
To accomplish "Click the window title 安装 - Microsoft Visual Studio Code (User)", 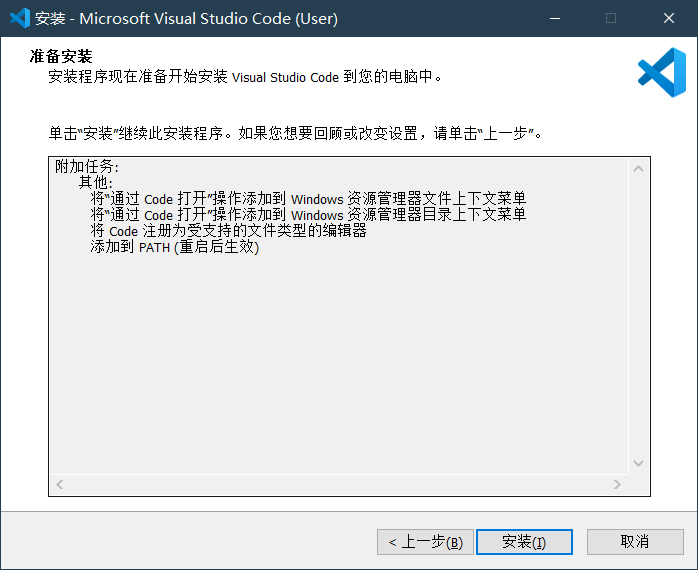I will (x=187, y=19).
